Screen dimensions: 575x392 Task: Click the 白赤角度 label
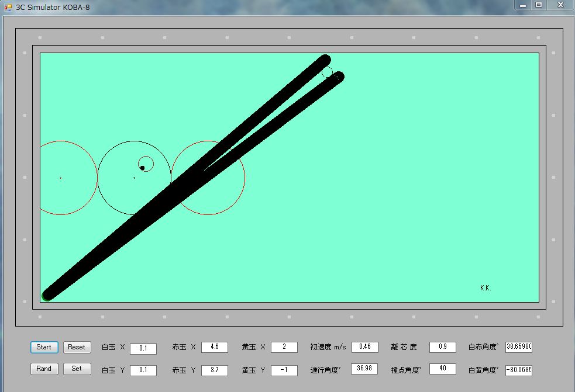[483, 347]
